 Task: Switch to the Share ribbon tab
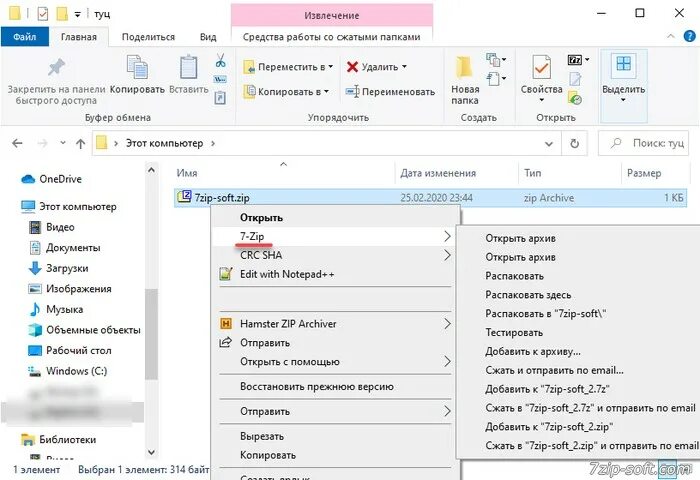pyautogui.click(x=148, y=37)
